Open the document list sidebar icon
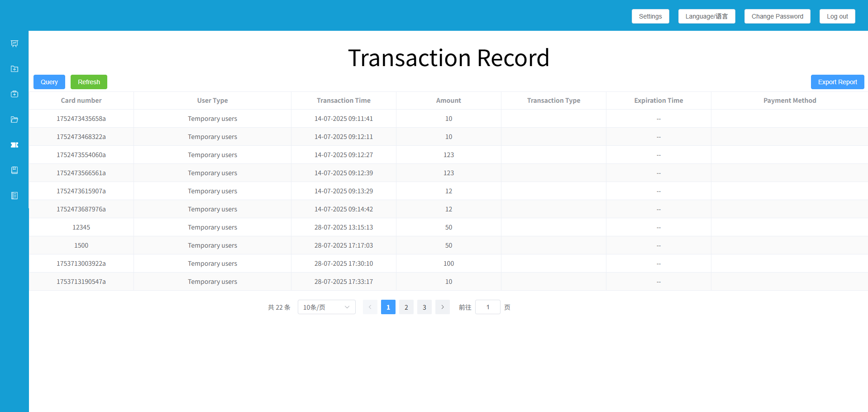This screenshot has height=412, width=868. click(14, 196)
